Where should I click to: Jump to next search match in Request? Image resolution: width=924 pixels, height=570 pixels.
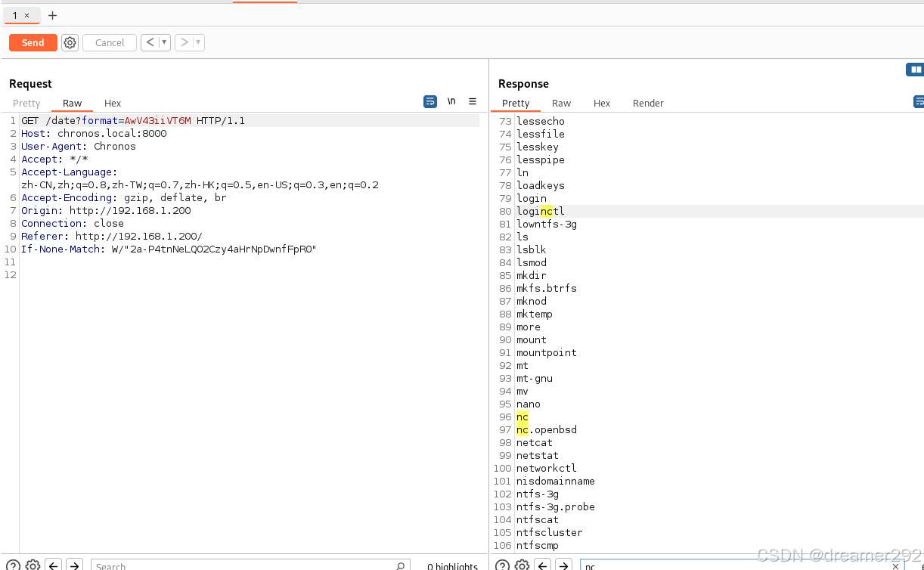74,565
